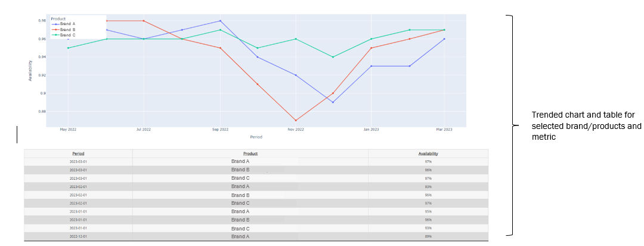Select the 2022-12-01 period cell
This screenshot has width=644, height=246.
(78, 236)
